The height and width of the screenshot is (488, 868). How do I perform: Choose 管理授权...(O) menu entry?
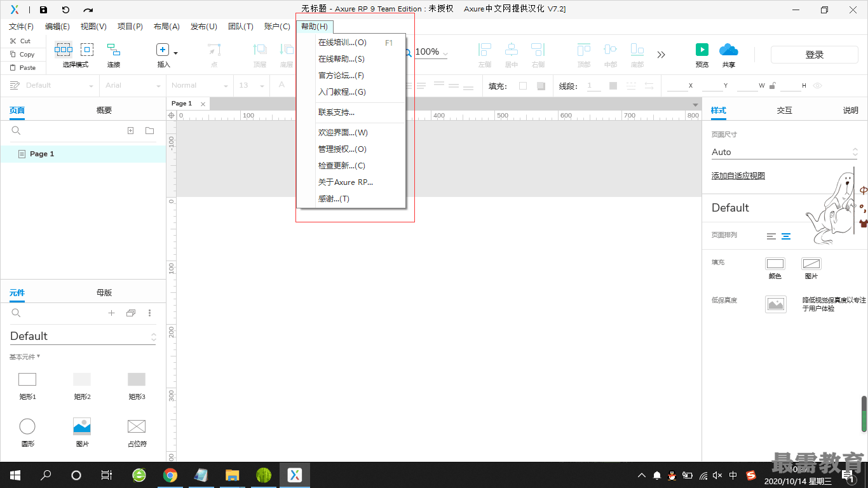point(351,149)
